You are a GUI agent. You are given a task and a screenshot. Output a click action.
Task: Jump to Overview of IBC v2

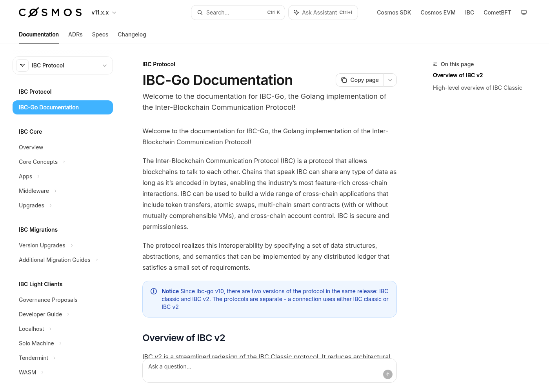pyautogui.click(x=458, y=75)
